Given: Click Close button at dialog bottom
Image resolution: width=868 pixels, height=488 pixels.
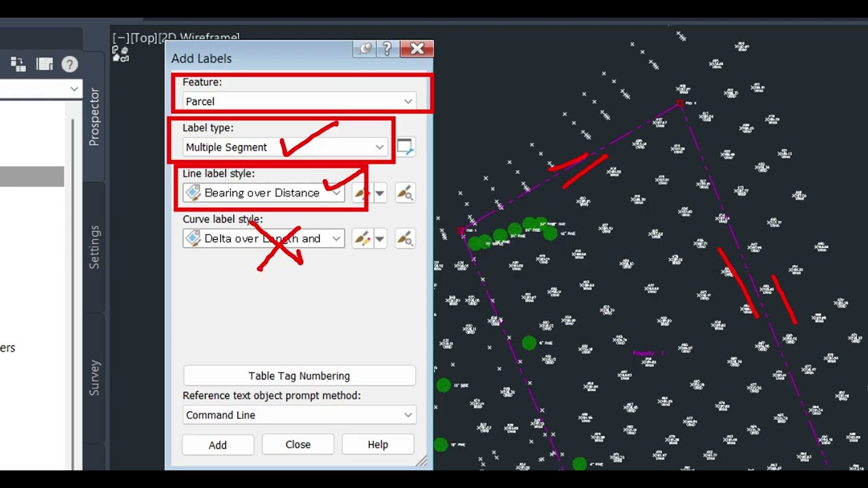Looking at the screenshot, I should (x=298, y=445).
